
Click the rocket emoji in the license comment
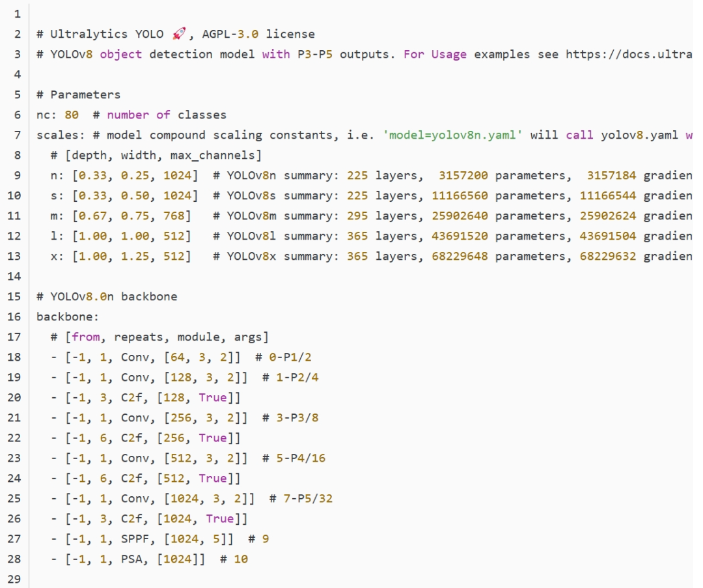[179, 34]
